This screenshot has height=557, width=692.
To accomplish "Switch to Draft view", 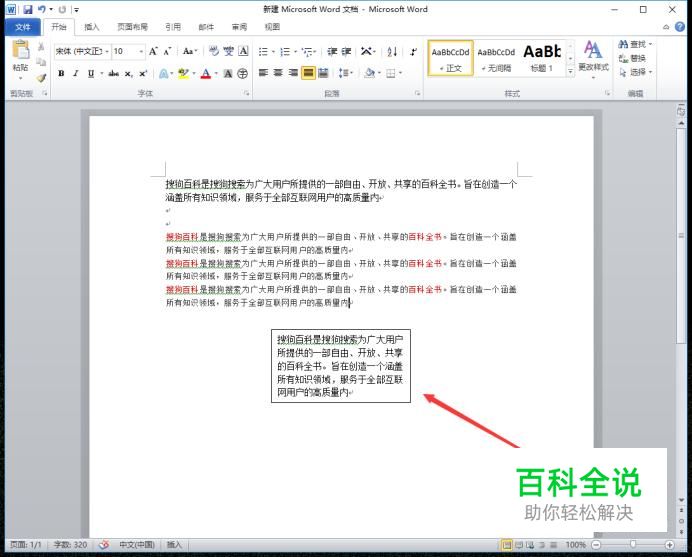I will click(x=553, y=545).
